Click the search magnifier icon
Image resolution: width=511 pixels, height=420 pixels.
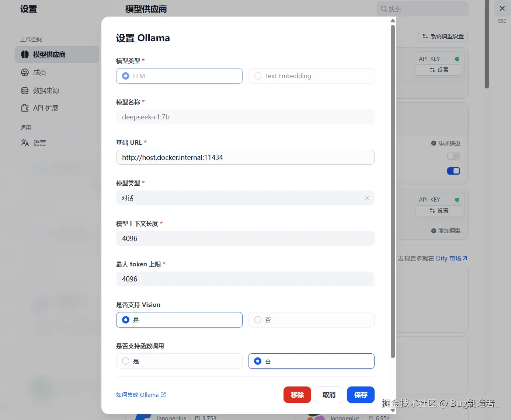(384, 9)
